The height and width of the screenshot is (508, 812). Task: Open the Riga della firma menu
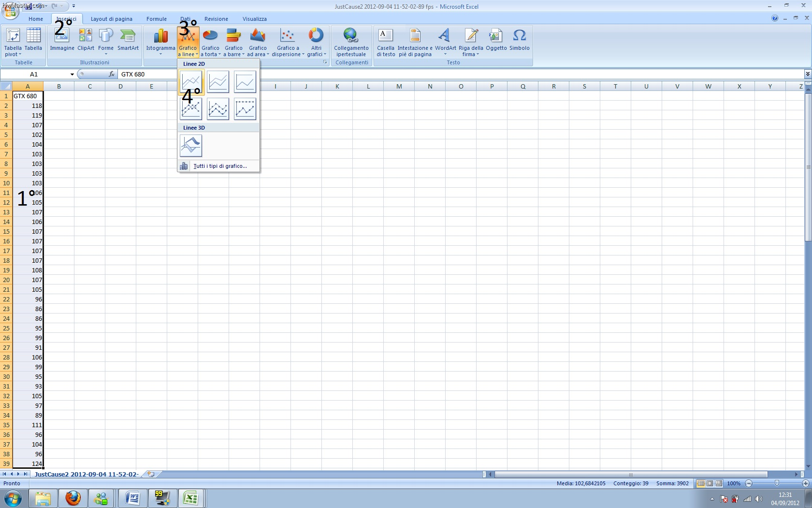(471, 42)
